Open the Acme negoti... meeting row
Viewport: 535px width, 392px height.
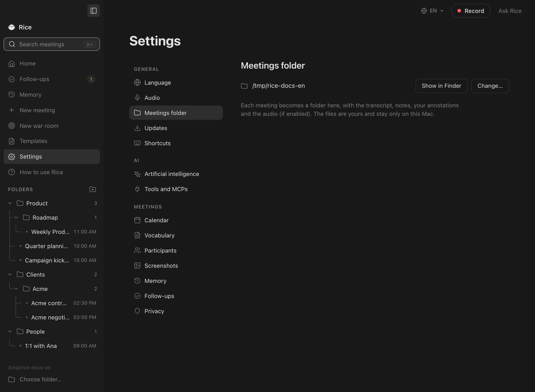pyautogui.click(x=61, y=317)
